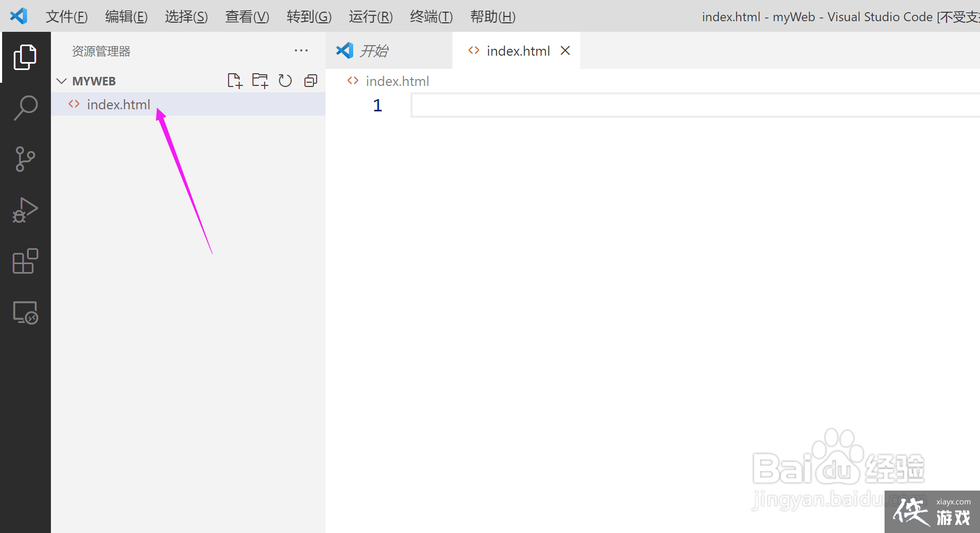Open the Explorer view in activity bar
The width and height of the screenshot is (980, 533).
pos(25,57)
